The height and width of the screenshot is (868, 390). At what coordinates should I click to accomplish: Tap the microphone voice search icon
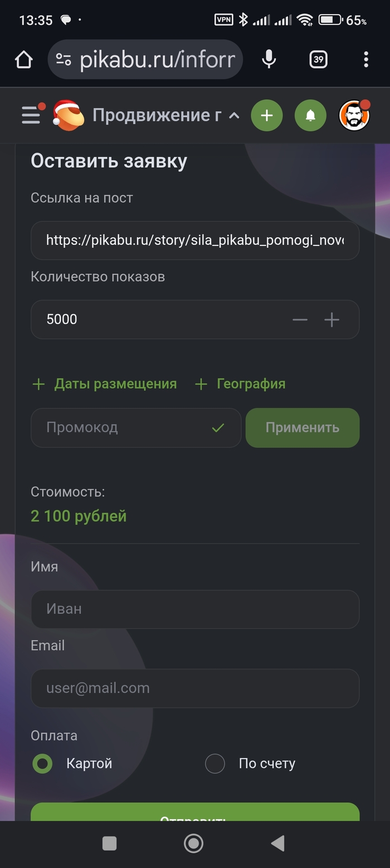point(269,60)
